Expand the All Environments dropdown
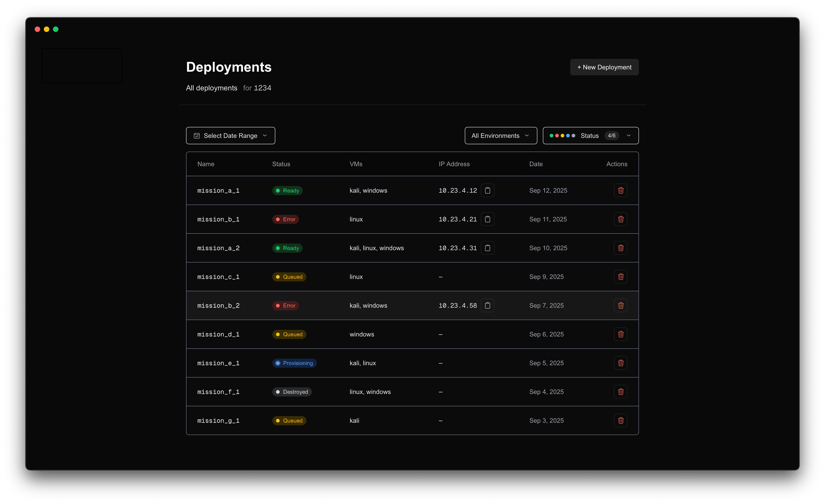This screenshot has height=504, width=825. 501,136
